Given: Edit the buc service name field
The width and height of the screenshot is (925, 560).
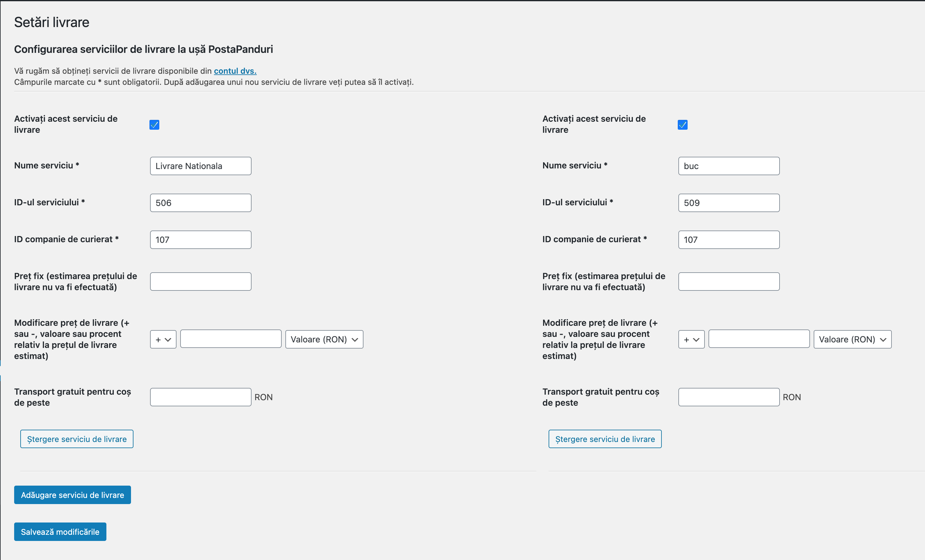Looking at the screenshot, I should 729,166.
